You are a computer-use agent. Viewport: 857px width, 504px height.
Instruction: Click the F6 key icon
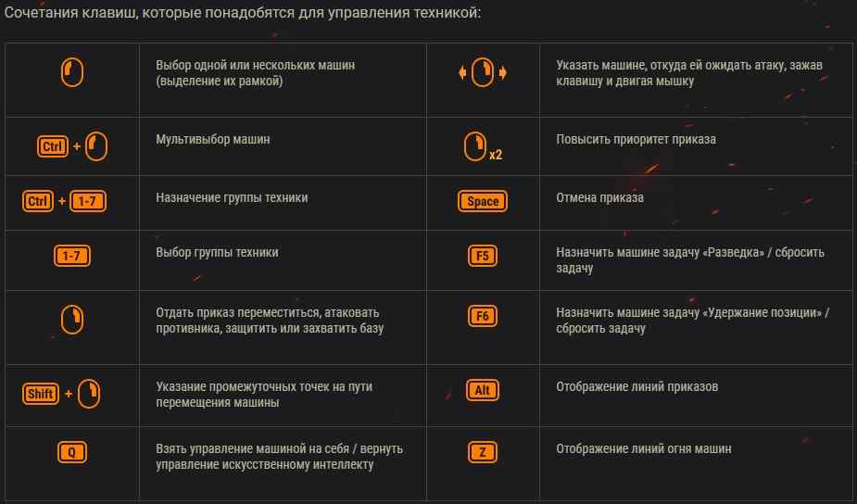pyautogui.click(x=483, y=316)
